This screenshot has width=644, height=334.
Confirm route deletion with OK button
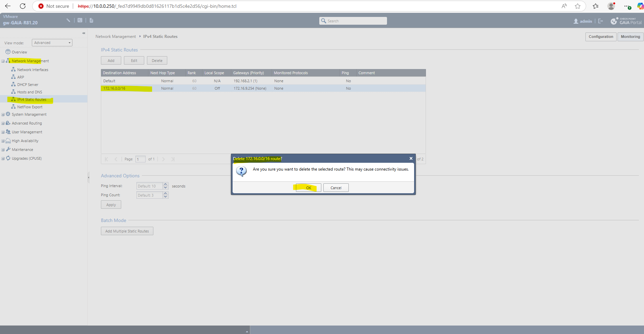[x=308, y=188]
